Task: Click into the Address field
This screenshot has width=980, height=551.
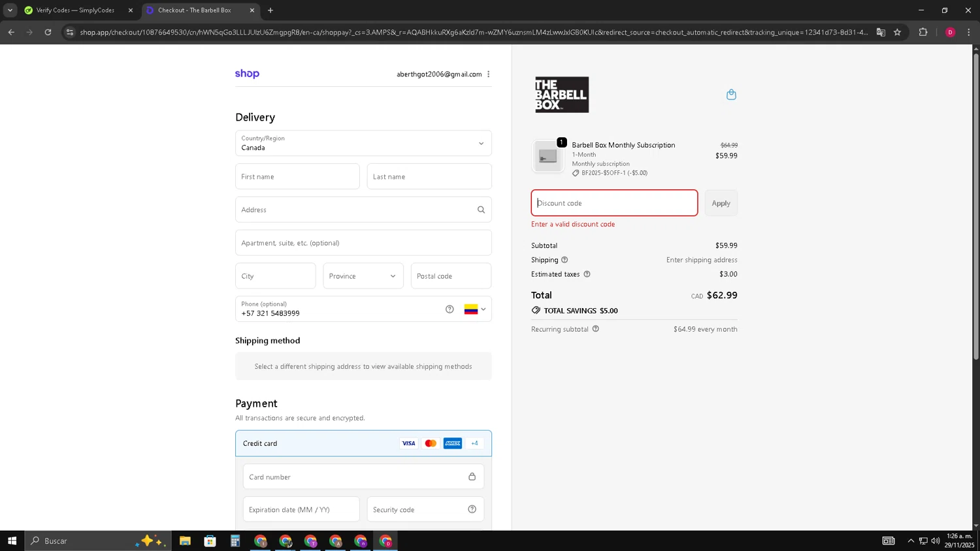Action: click(x=363, y=210)
